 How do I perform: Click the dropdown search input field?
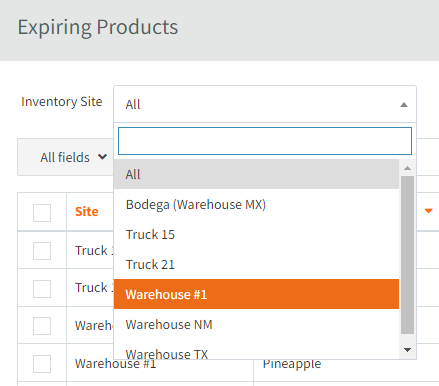[265, 141]
